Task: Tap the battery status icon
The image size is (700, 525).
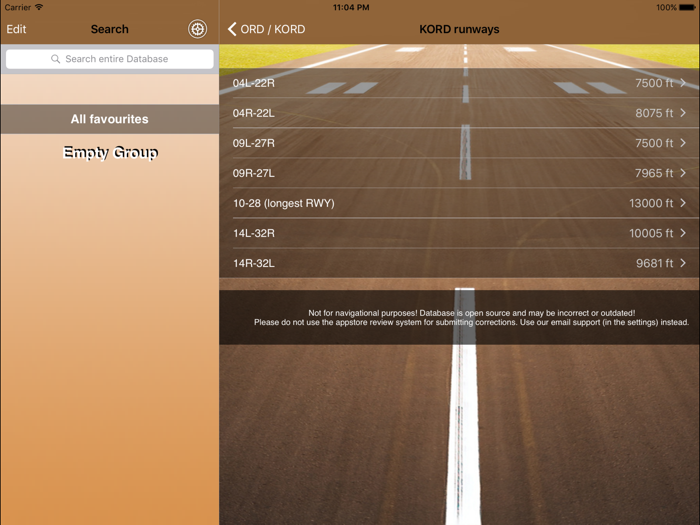Action: tap(687, 7)
